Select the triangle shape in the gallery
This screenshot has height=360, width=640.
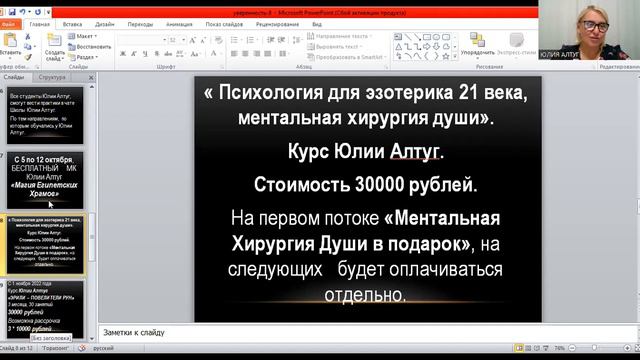pyautogui.click(x=398, y=47)
